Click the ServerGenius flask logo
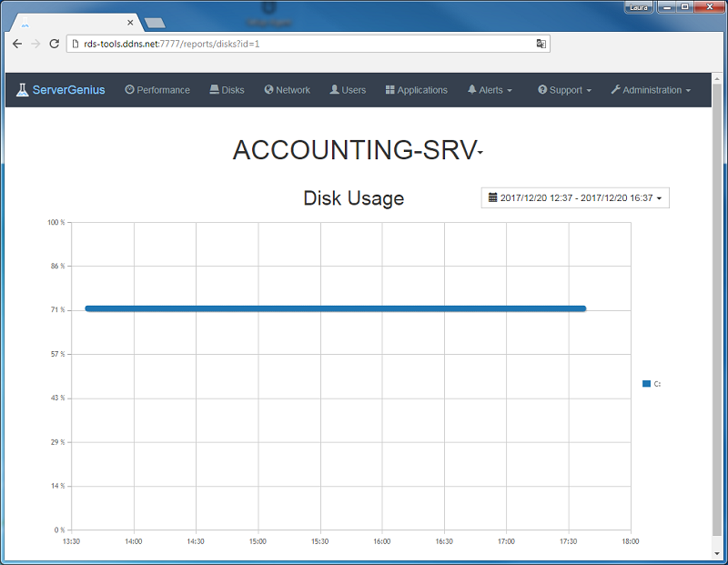728x565 pixels. click(x=22, y=90)
